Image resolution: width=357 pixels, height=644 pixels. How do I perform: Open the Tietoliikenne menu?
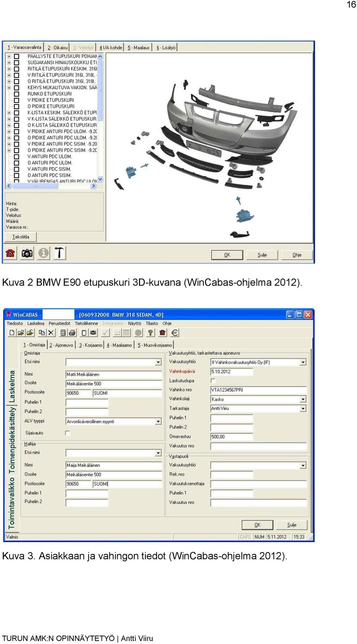[x=87, y=323]
